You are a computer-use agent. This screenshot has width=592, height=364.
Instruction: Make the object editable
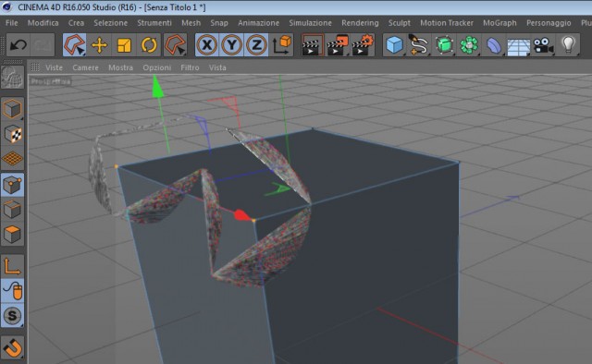pos(12,78)
